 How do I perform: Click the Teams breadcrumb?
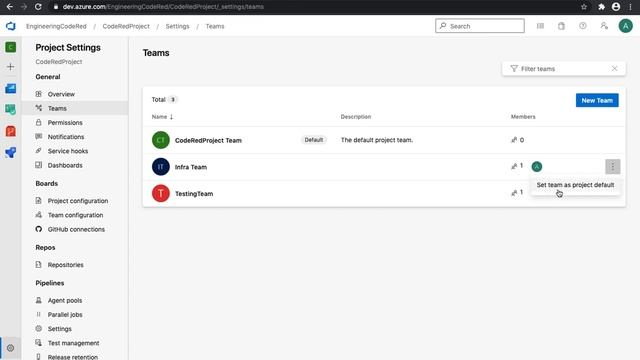pos(215,26)
